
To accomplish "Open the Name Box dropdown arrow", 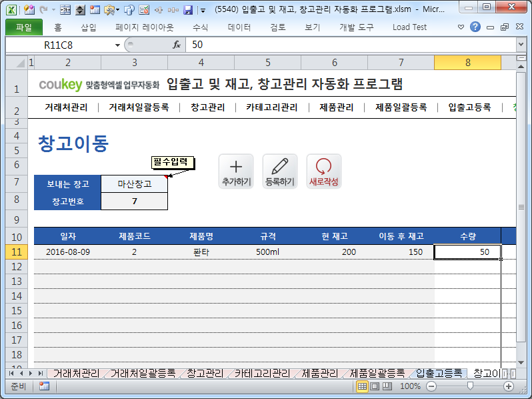I will tap(117, 45).
